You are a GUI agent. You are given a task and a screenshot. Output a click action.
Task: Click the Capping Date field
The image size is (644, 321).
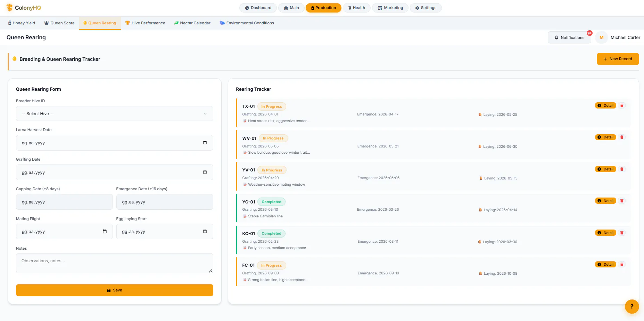point(64,202)
